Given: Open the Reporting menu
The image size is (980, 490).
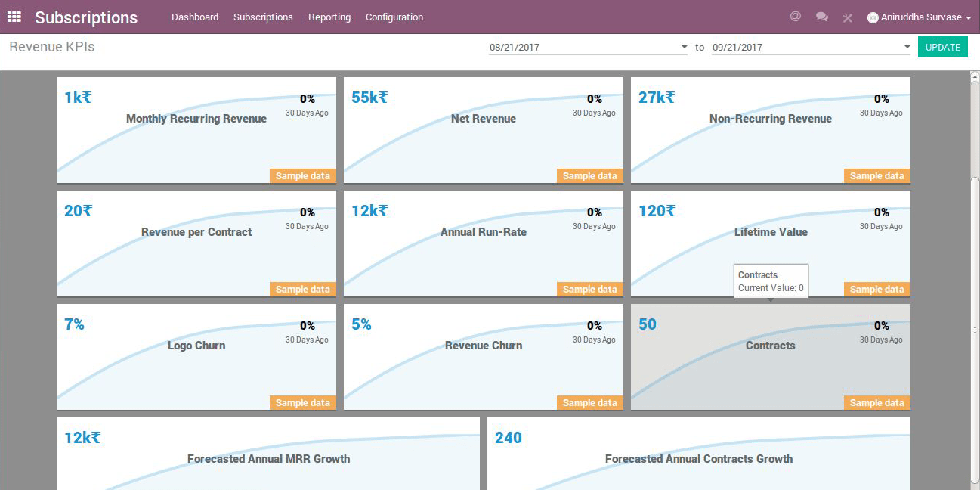Looking at the screenshot, I should click(x=329, y=17).
